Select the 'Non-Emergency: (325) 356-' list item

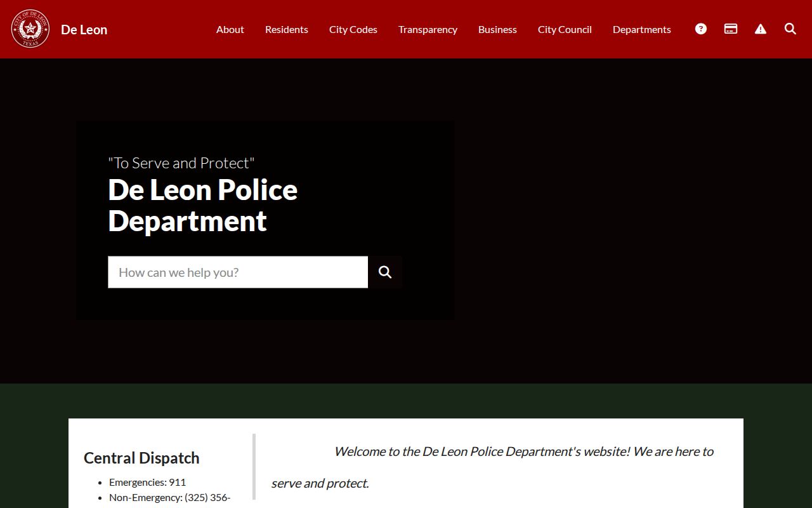coord(169,497)
